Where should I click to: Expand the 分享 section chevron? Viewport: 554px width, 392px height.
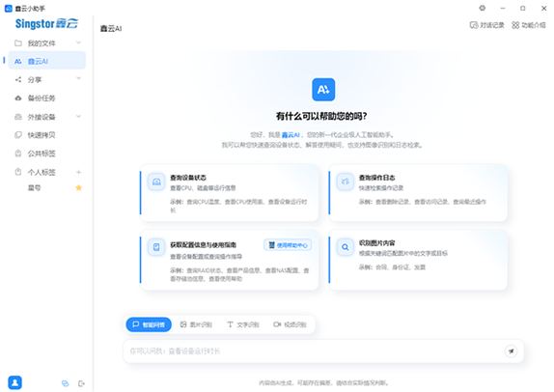coord(78,78)
